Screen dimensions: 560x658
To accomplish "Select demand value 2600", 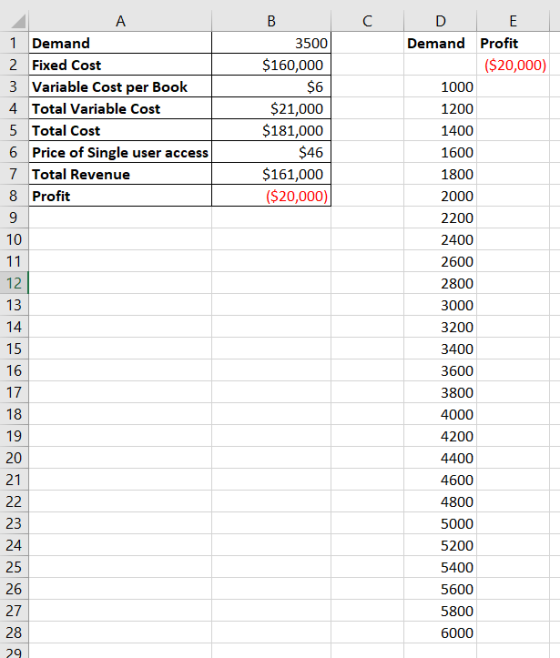I will click(x=440, y=261).
